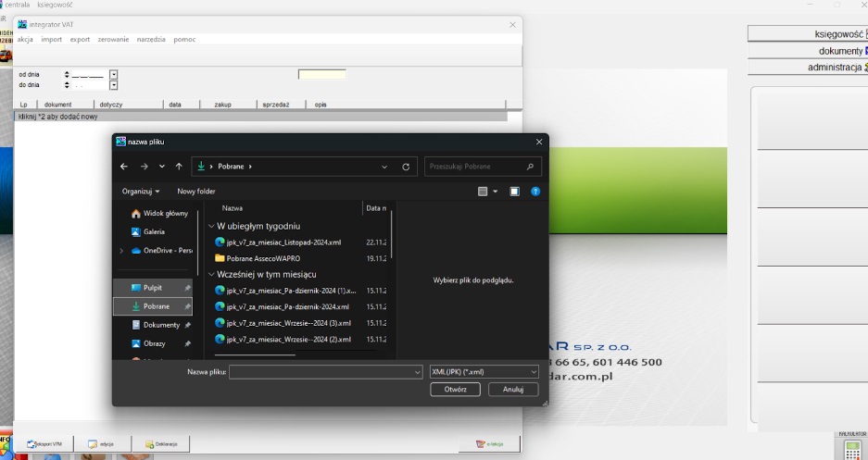
Task: Open narzędzia menu in integrator VAT
Action: pos(151,39)
